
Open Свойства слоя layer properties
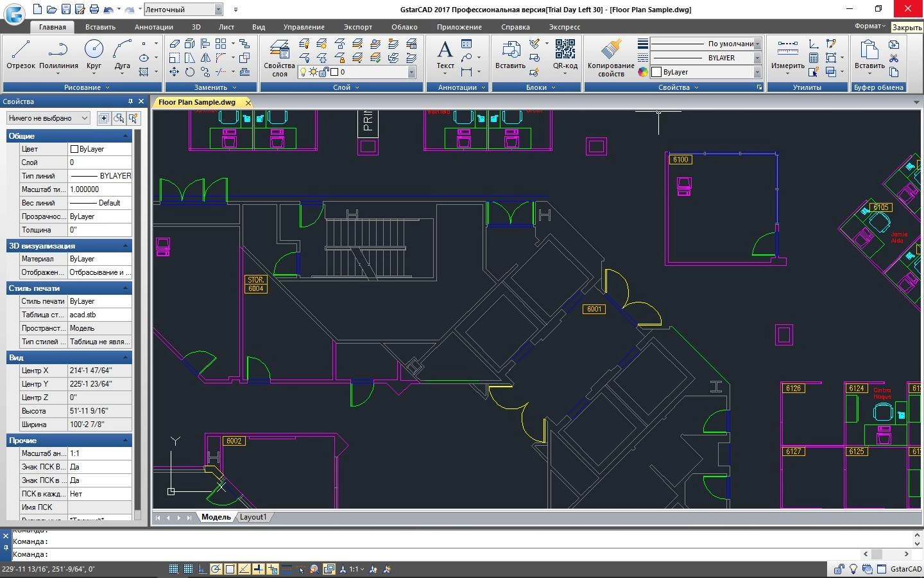tap(280, 58)
